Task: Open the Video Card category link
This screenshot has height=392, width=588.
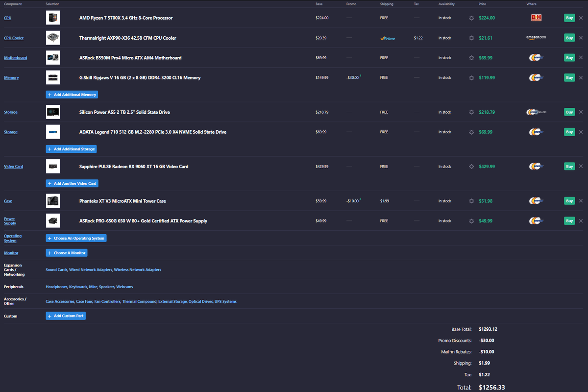Action: [14, 167]
